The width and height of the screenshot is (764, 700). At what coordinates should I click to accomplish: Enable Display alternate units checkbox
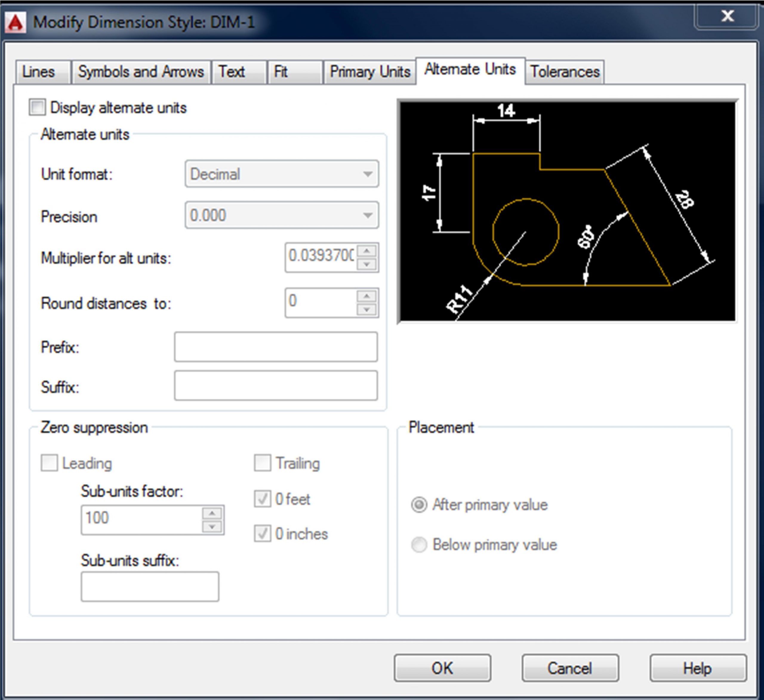pos(38,107)
